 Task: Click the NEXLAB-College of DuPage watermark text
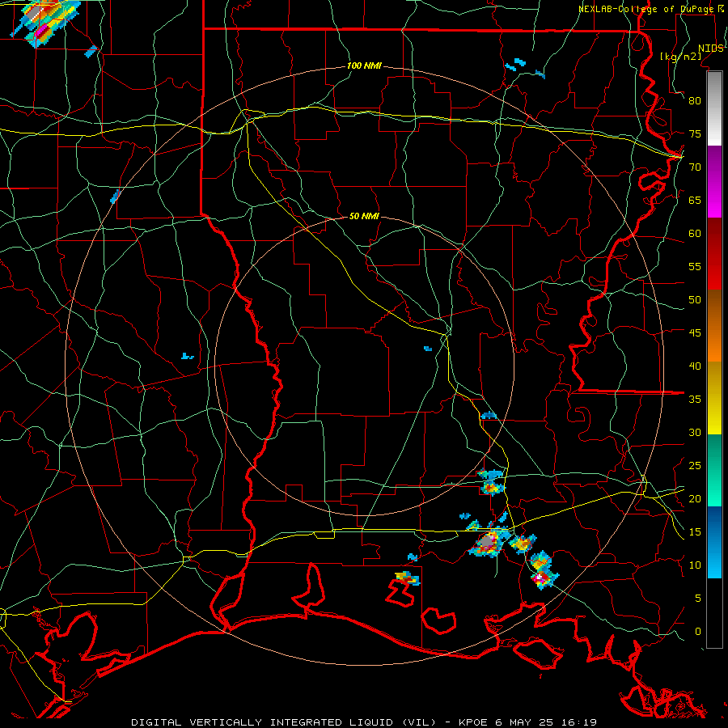646,9
